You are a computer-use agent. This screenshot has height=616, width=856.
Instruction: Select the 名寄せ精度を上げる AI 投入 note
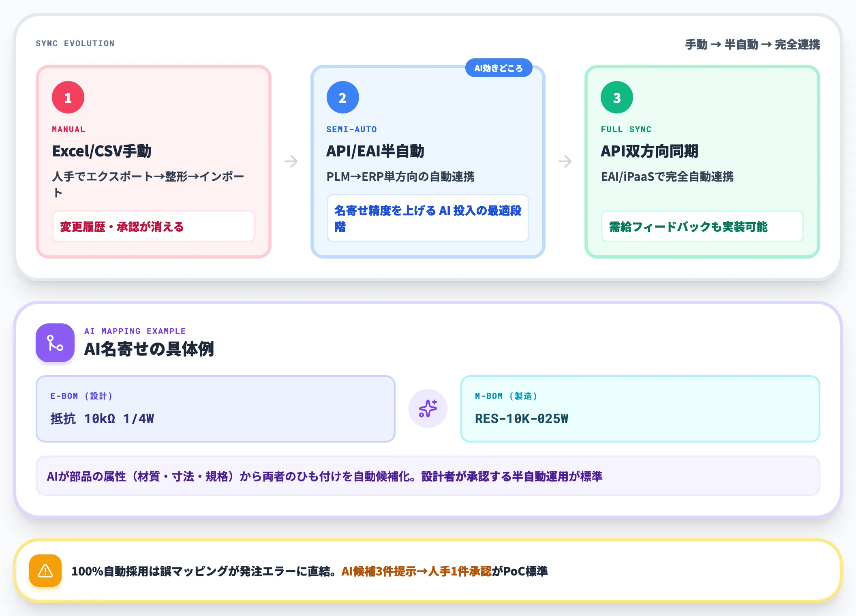pyautogui.click(x=428, y=218)
